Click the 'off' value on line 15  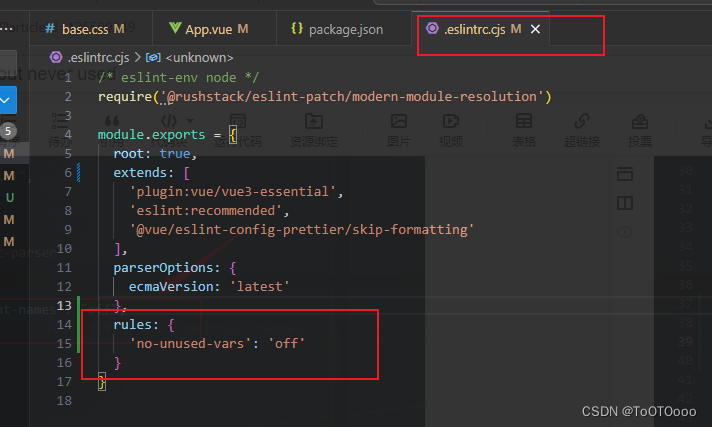coord(287,344)
